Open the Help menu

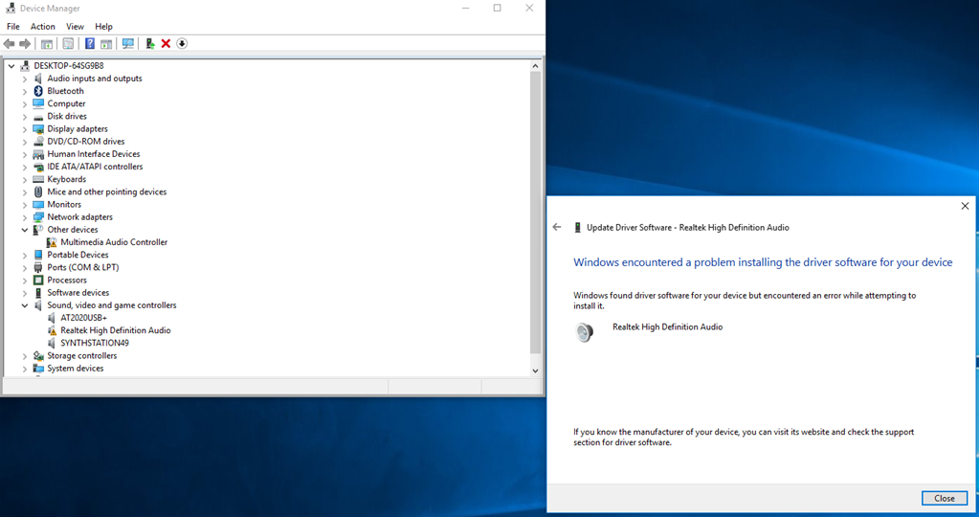click(103, 26)
